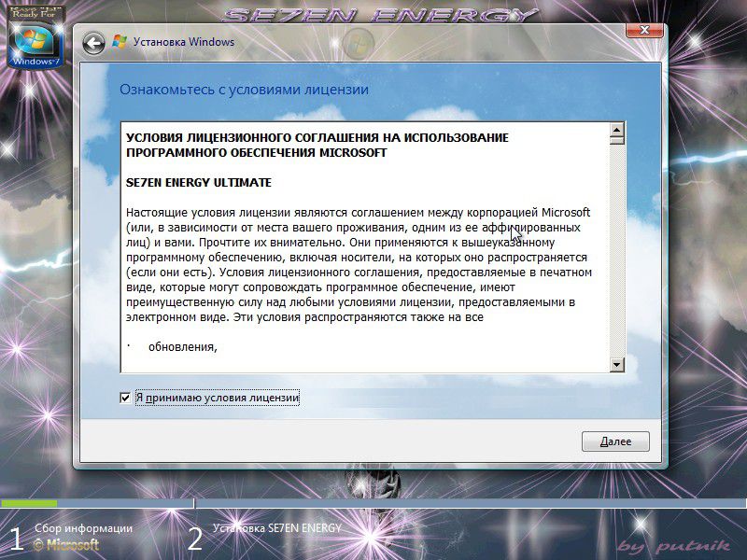Click the "Установка Windows" title text
This screenshot has width=747, height=560.
click(x=184, y=42)
